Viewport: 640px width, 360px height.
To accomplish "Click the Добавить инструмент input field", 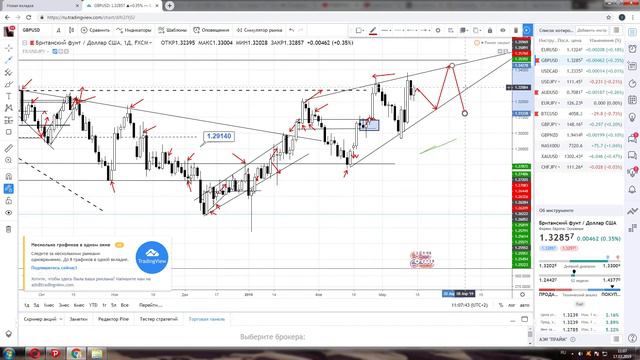I will (592, 31).
